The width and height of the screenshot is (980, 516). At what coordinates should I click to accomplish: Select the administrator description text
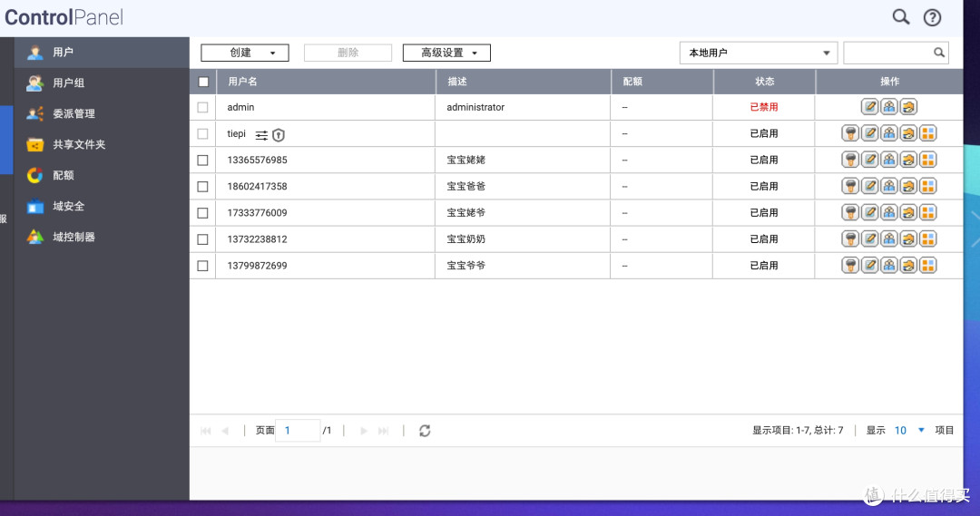[475, 107]
